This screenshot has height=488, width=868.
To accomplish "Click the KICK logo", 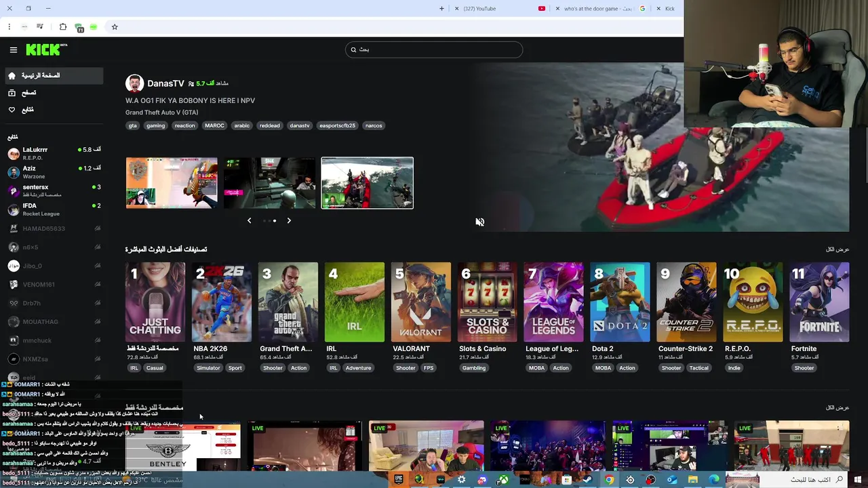I will [46, 49].
